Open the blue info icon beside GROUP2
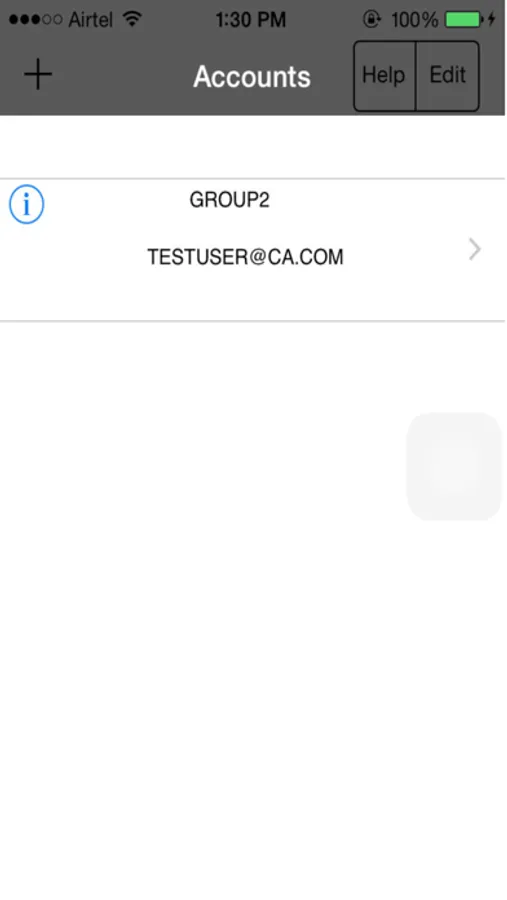Screen dimensions: 507x900 (26, 204)
